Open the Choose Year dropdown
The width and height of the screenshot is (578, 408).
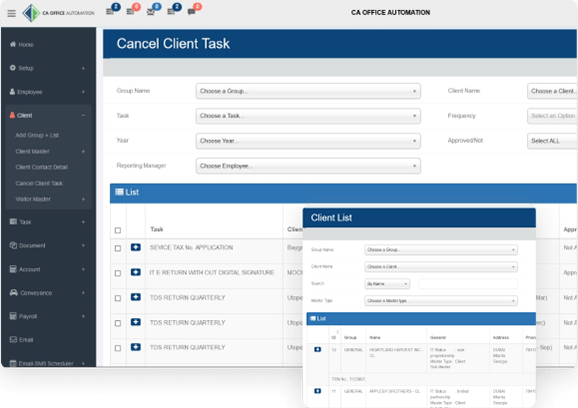308,141
